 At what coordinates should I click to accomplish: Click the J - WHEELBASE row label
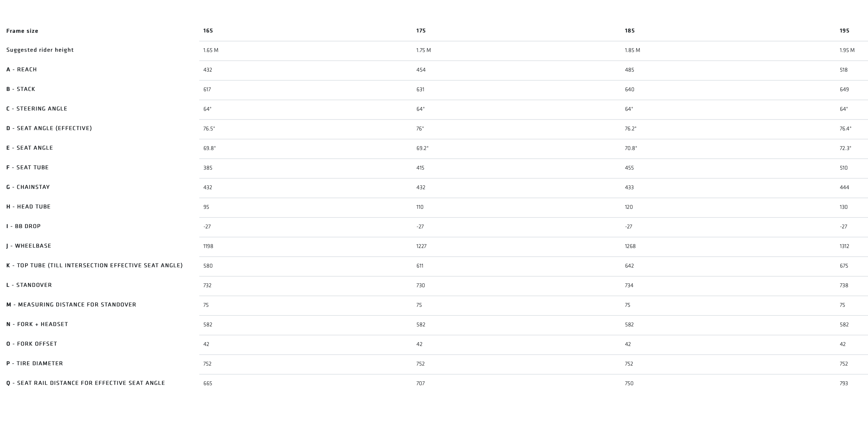click(x=29, y=246)
